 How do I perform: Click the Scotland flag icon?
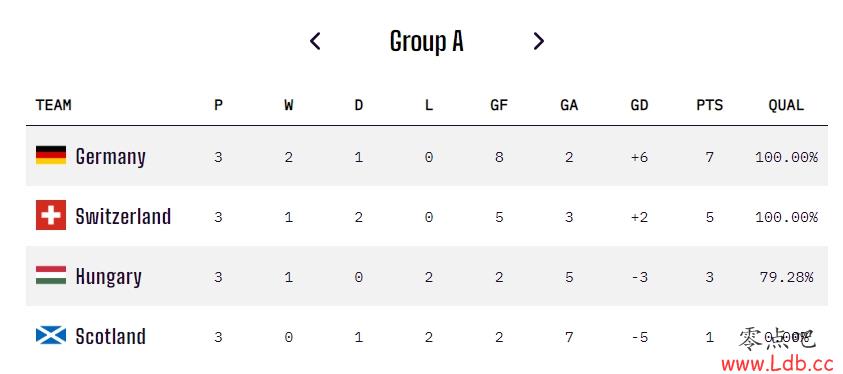click(51, 335)
